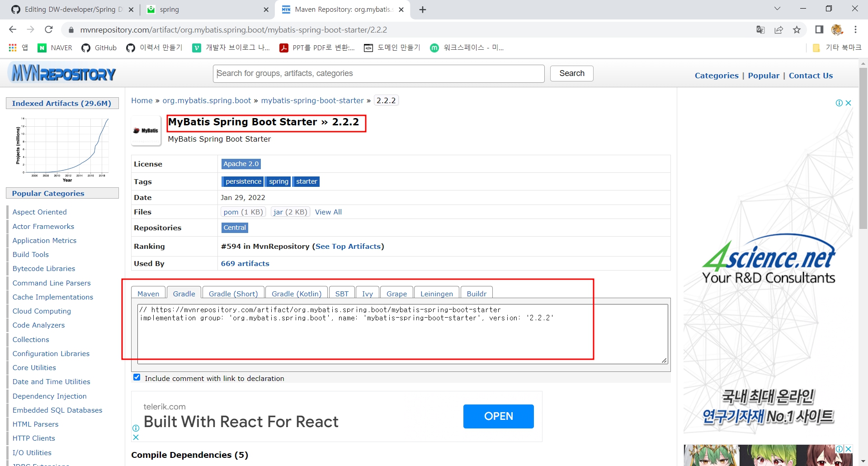868x466 pixels.
Task: Toggle Include comment with link checkbox
Action: pos(137,377)
